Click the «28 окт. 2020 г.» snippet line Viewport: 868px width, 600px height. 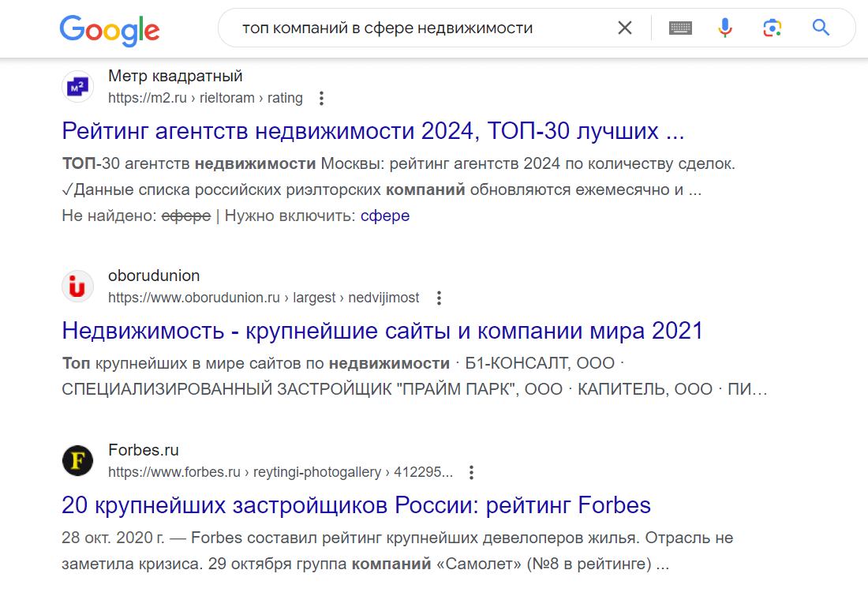click(x=398, y=538)
